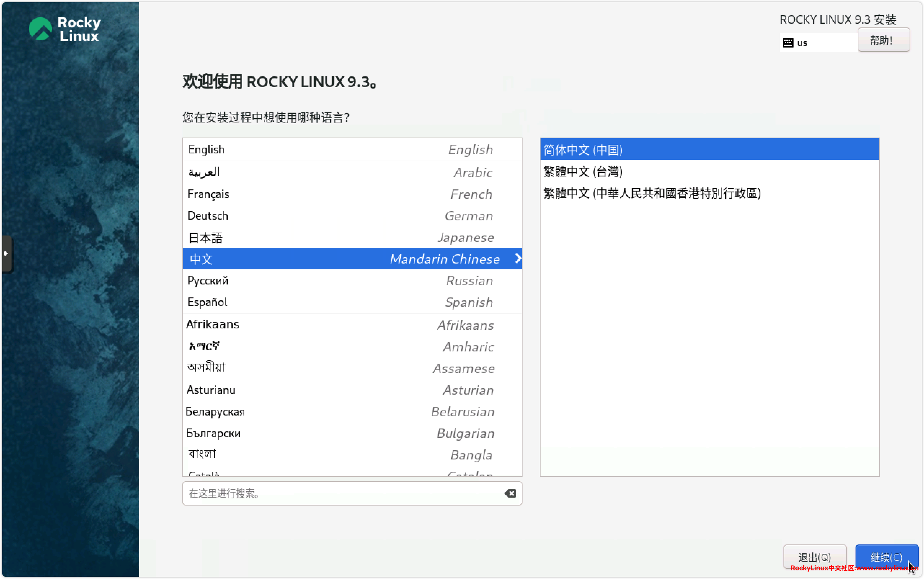Click the Mandarin Chinese chevron arrow
This screenshot has height=579, width=924.
(518, 259)
